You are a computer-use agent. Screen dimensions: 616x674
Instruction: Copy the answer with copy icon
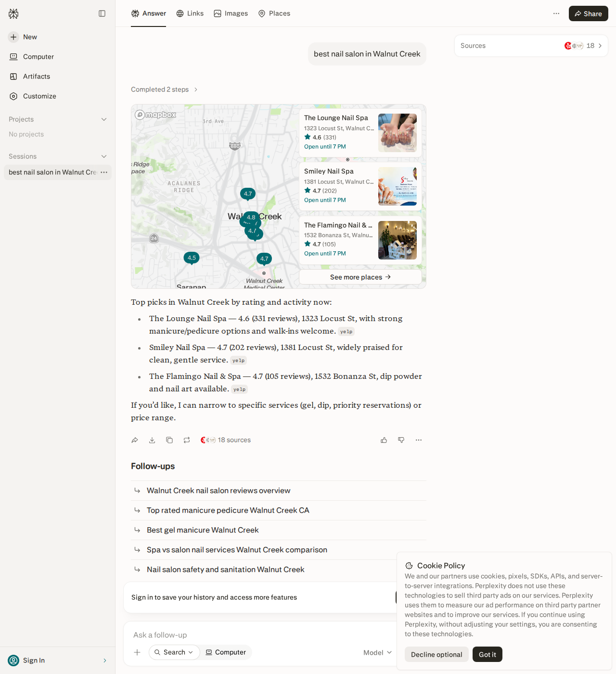(x=169, y=440)
